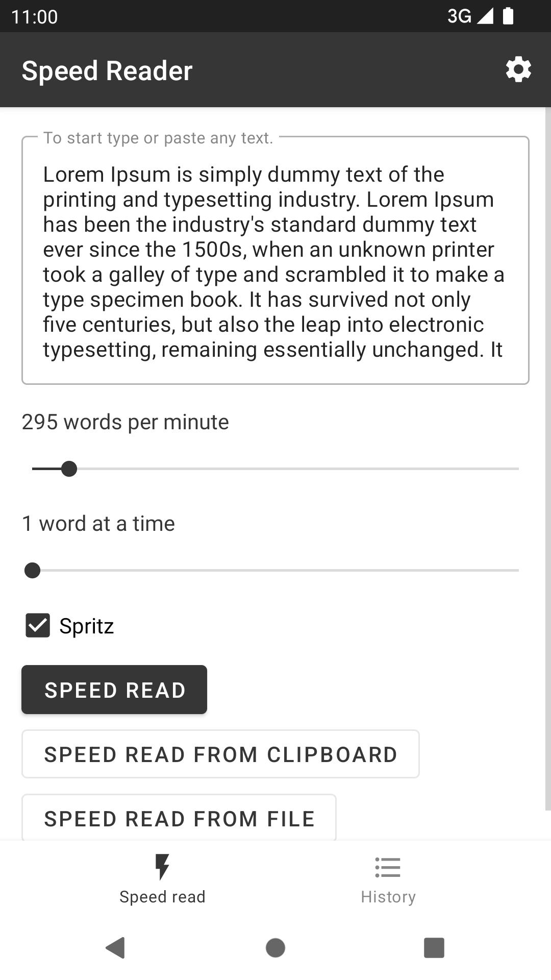Start reading with SPEED READ button
The height and width of the screenshot is (980, 551).
[114, 690]
